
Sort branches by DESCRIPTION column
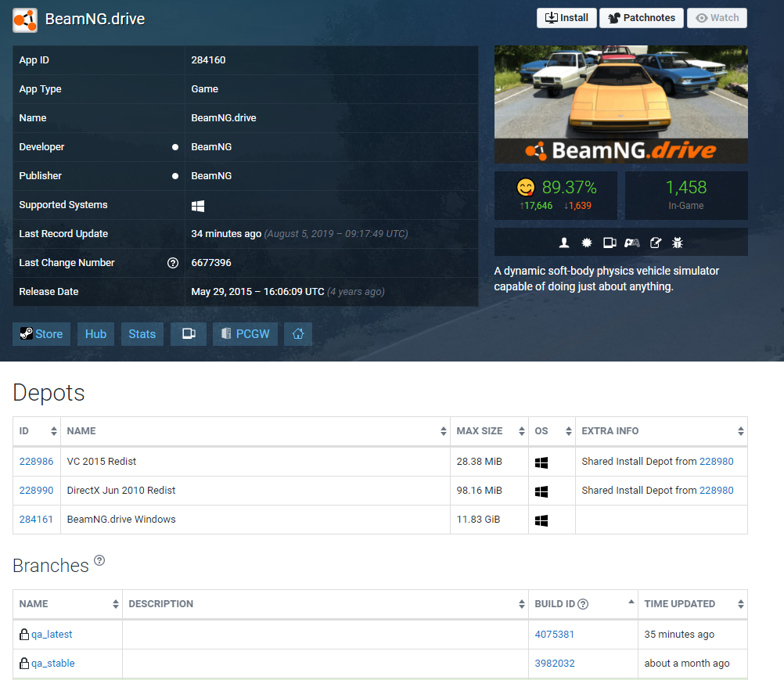(325, 604)
